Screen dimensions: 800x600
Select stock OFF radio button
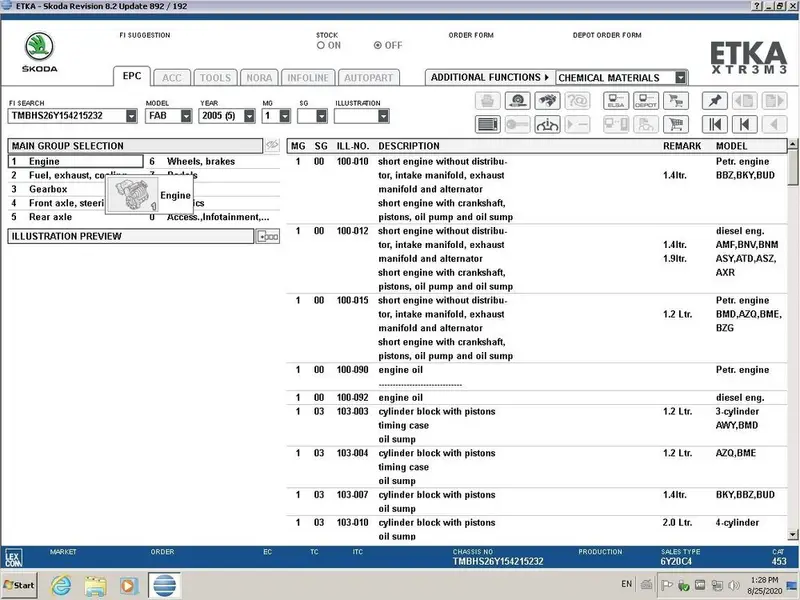378,45
